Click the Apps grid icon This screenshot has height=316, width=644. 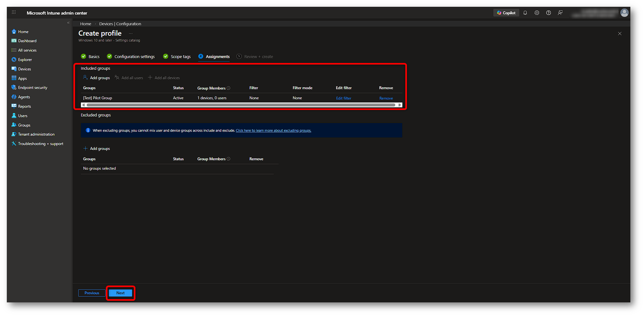(x=14, y=78)
